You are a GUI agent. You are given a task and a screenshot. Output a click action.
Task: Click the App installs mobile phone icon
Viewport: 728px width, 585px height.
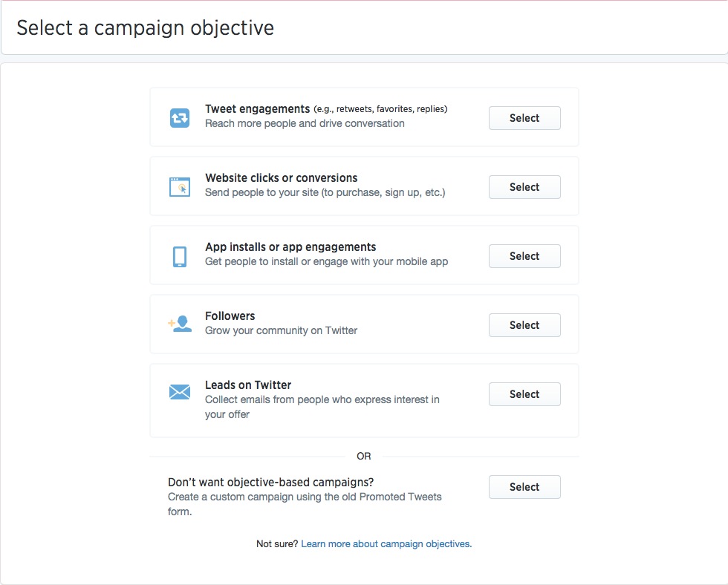180,257
